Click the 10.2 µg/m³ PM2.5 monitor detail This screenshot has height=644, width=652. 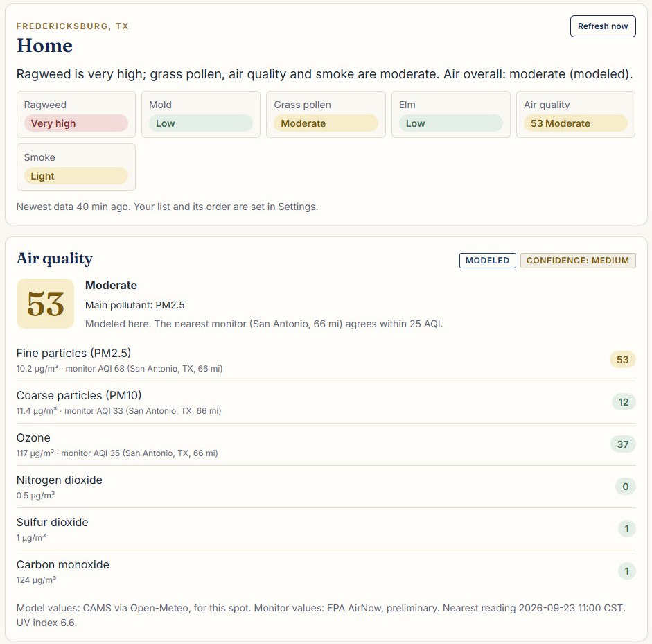(x=119, y=369)
